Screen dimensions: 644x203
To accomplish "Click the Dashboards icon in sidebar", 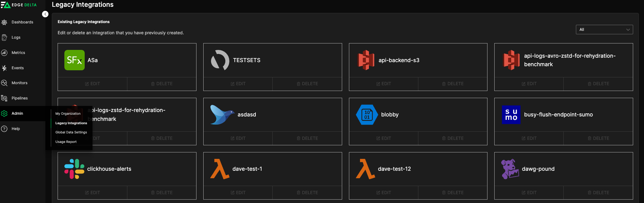I will [x=4, y=22].
